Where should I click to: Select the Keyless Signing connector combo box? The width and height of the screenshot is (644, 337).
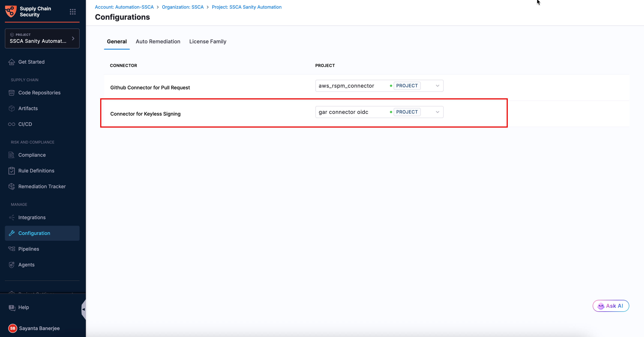tap(379, 112)
